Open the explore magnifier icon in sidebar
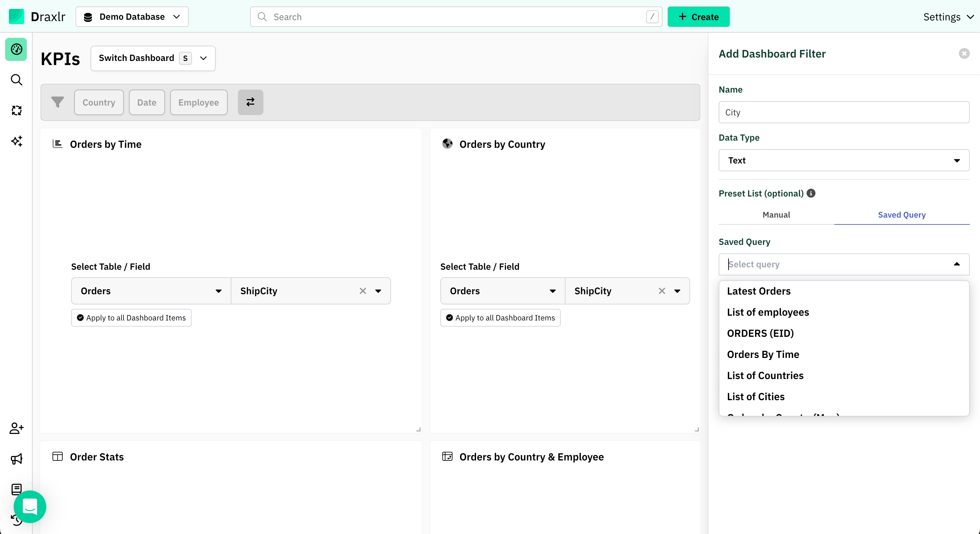 16,80
